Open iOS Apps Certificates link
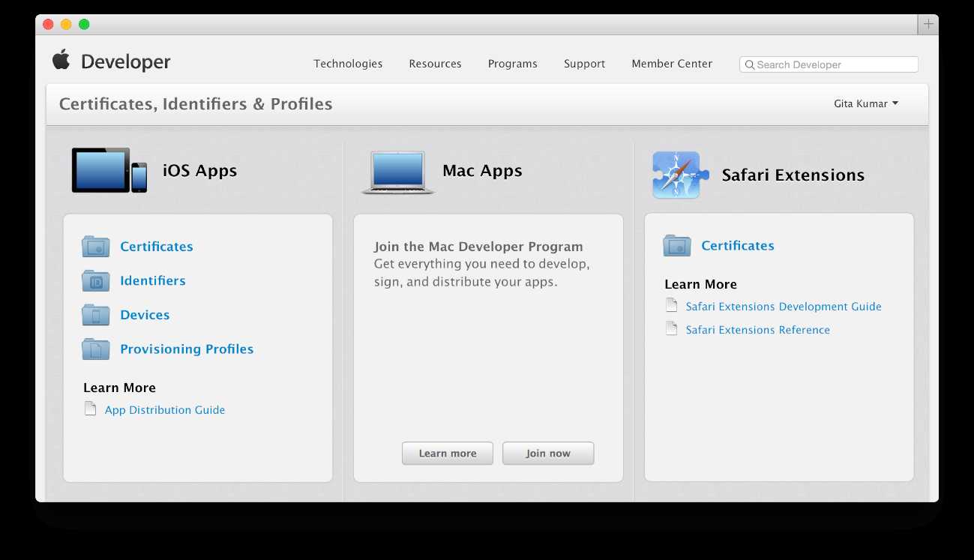Image resolution: width=974 pixels, height=560 pixels. [x=157, y=247]
